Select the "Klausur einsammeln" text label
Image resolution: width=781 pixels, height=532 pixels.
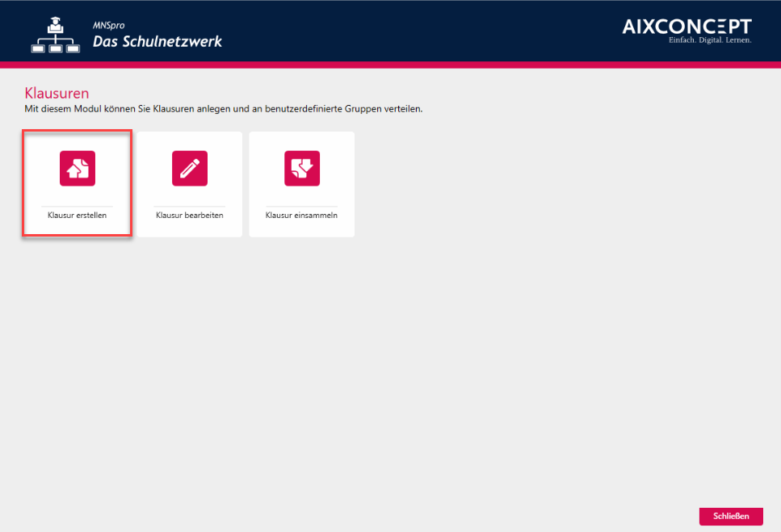click(x=301, y=216)
